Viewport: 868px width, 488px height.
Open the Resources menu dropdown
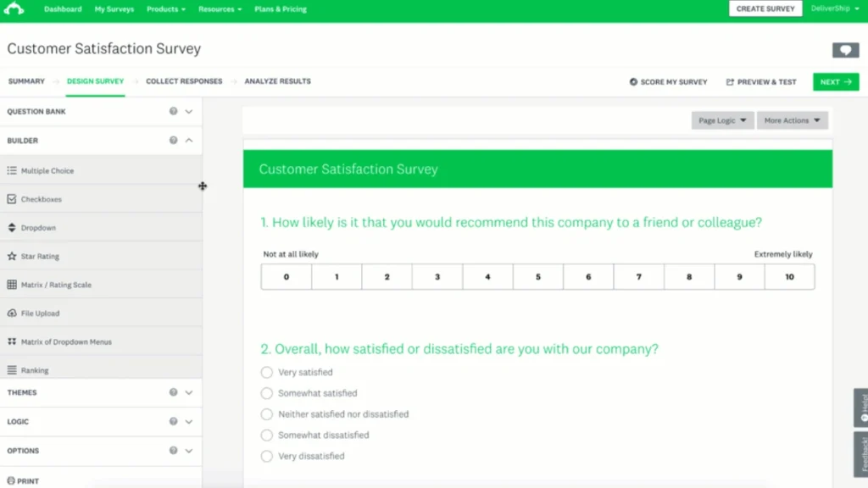pyautogui.click(x=220, y=9)
